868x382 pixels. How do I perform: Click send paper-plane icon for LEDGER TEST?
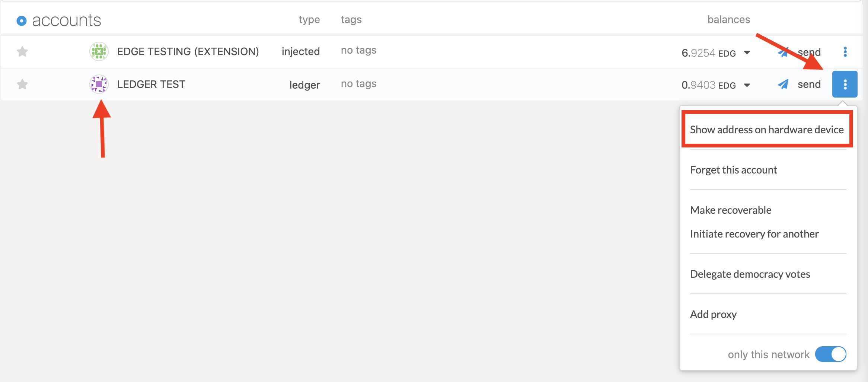point(783,85)
